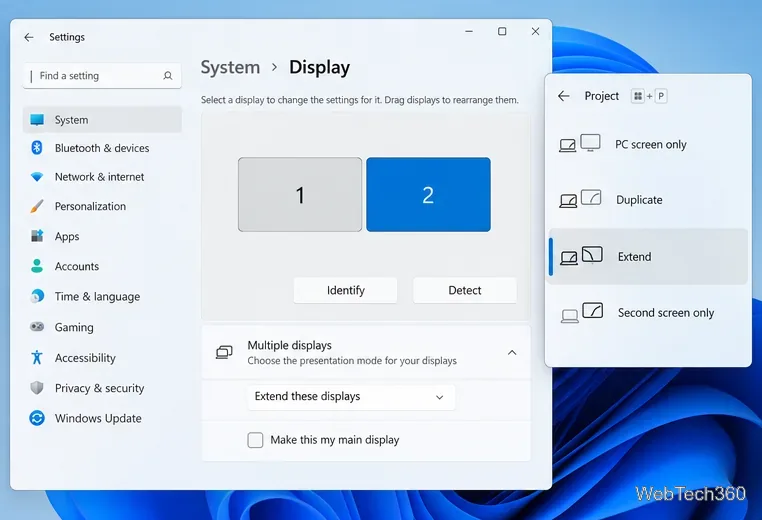This screenshot has width=762, height=520.
Task: Click the Identify button
Action: point(346,290)
